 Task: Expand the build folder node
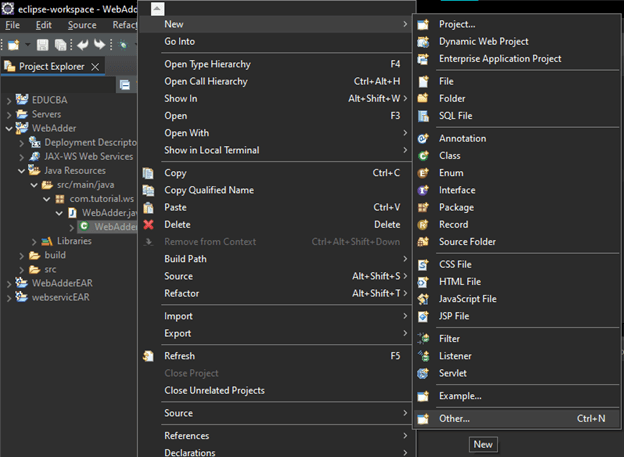coord(21,256)
